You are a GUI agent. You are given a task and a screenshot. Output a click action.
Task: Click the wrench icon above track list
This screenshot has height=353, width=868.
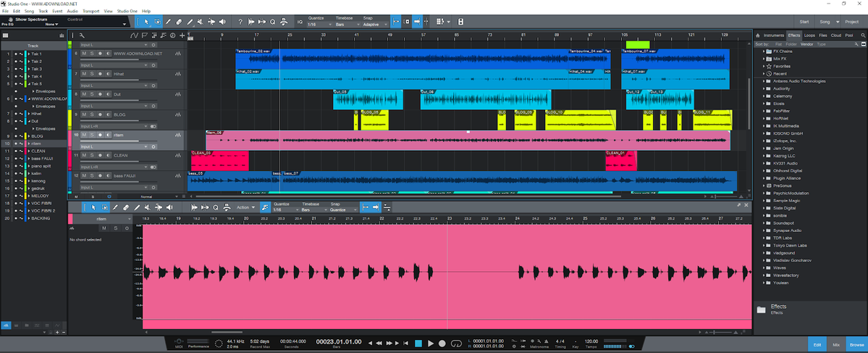coord(81,36)
